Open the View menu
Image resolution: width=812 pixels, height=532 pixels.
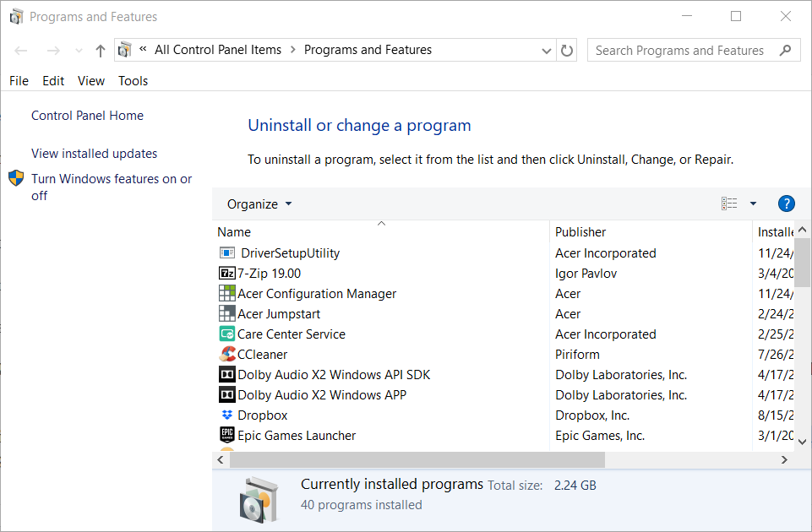pos(91,81)
